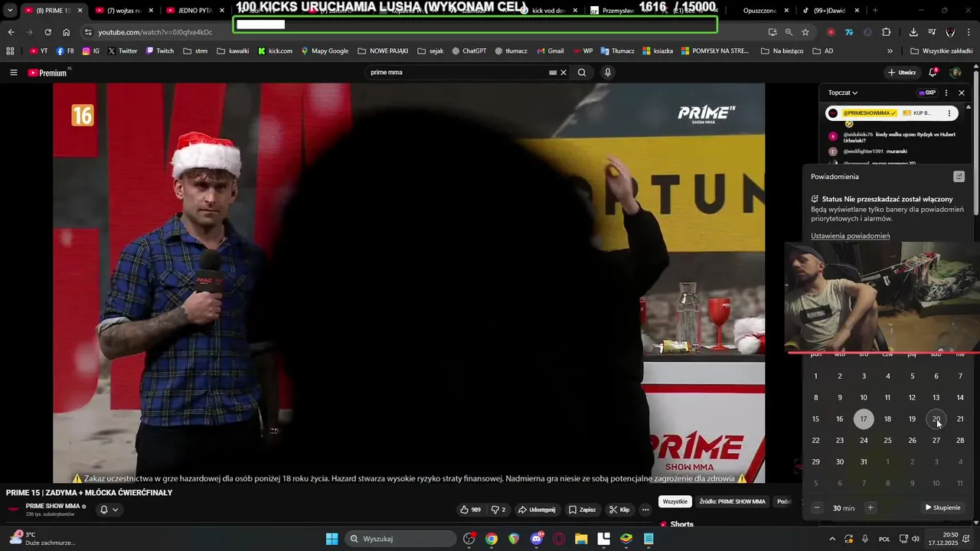
Task: Increase focus time with plus button
Action: click(x=870, y=507)
